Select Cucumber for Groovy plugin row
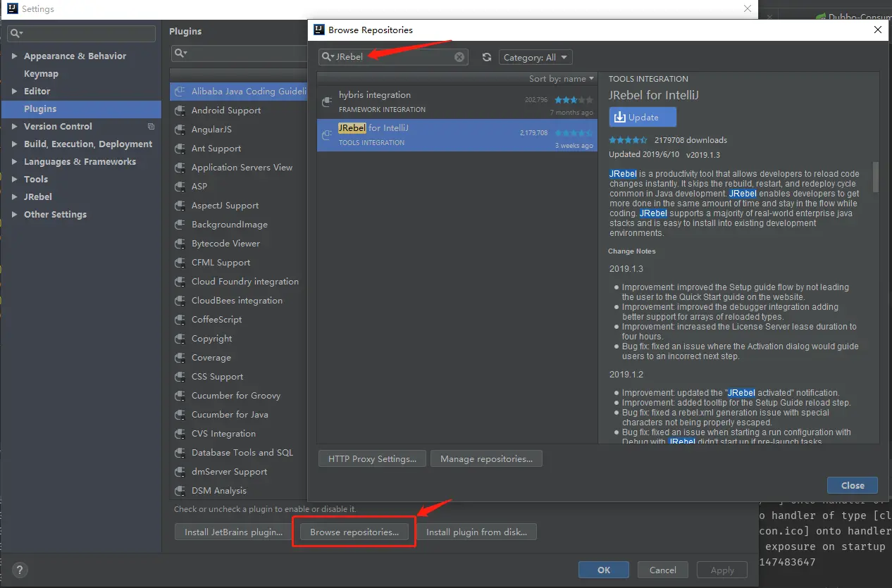892x588 pixels. click(x=238, y=396)
